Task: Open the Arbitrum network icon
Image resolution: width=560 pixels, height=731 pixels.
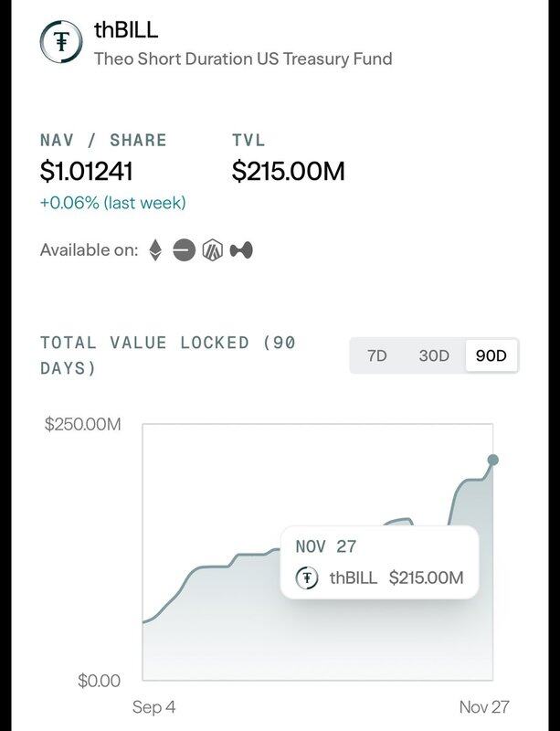Action: point(213,249)
